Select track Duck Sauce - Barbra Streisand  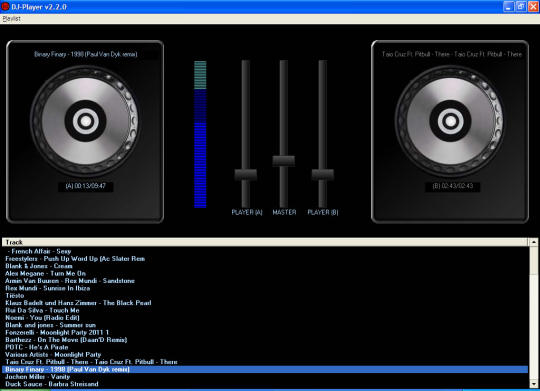click(x=264, y=384)
